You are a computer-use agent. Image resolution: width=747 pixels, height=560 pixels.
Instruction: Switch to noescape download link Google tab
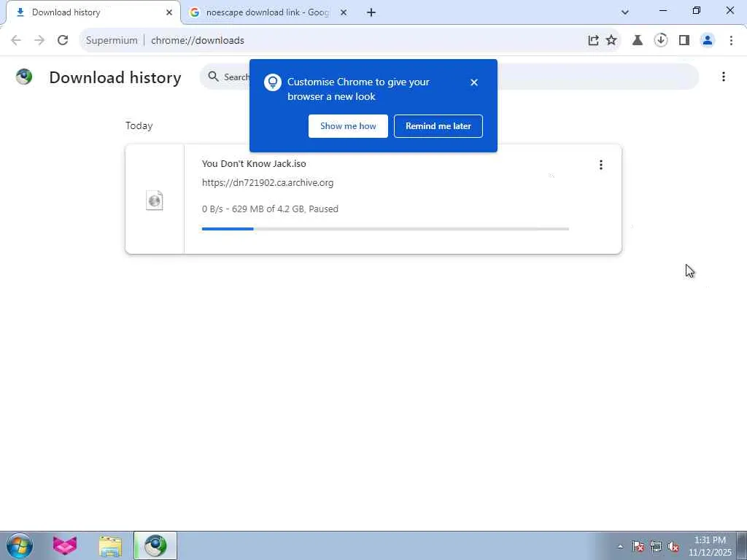[267, 12]
